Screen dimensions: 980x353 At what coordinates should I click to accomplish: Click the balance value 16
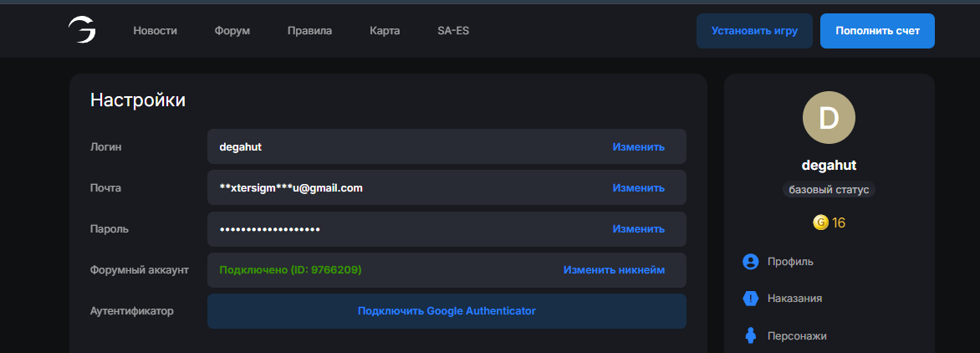(x=839, y=223)
